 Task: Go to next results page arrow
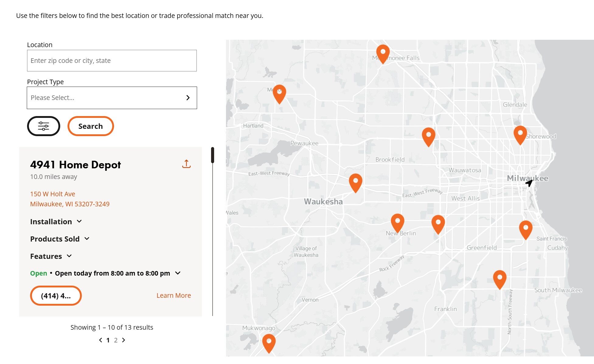point(123,340)
